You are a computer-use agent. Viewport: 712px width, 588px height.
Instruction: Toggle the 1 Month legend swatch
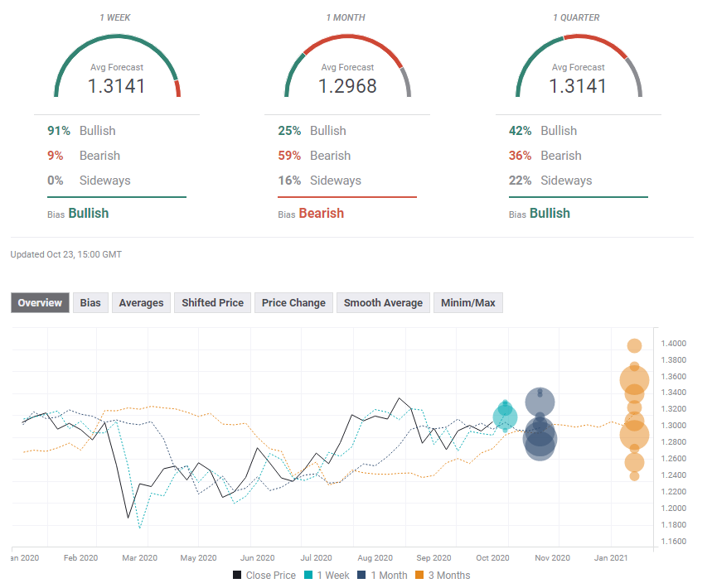point(361,575)
